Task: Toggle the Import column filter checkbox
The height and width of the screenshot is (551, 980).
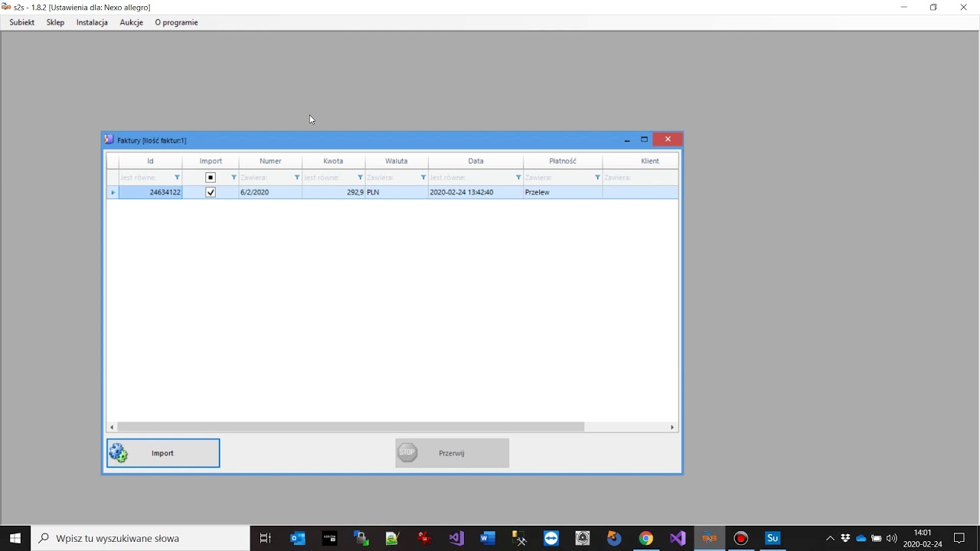Action: (211, 178)
